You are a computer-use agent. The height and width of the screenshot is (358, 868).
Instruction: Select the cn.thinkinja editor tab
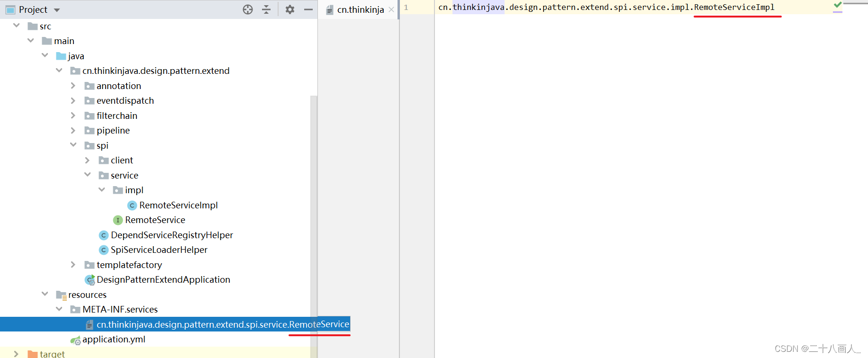pos(360,10)
